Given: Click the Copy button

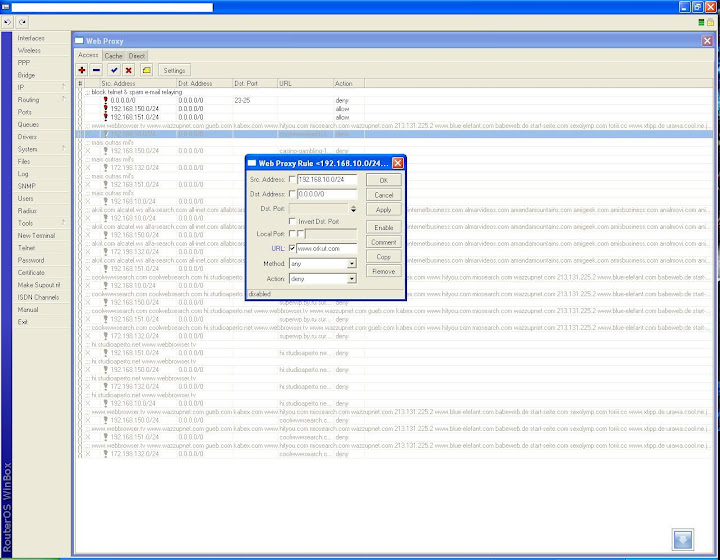Looking at the screenshot, I should pyautogui.click(x=384, y=257).
